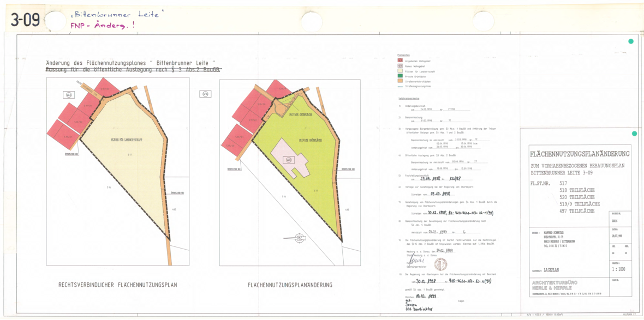The image size is (644, 320).
Task: Select "ZUM VORHABENBEZOGENEN BEBAUUNGSPLAN" line
Action: point(577,166)
